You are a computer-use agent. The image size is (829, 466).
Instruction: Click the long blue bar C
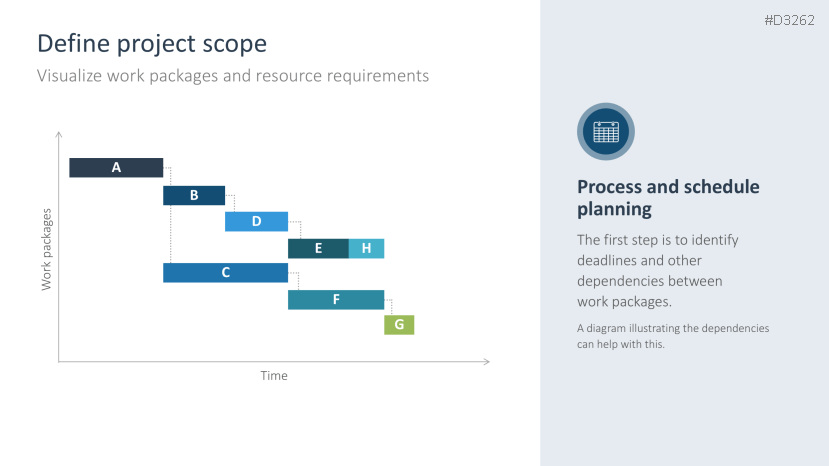[225, 272]
